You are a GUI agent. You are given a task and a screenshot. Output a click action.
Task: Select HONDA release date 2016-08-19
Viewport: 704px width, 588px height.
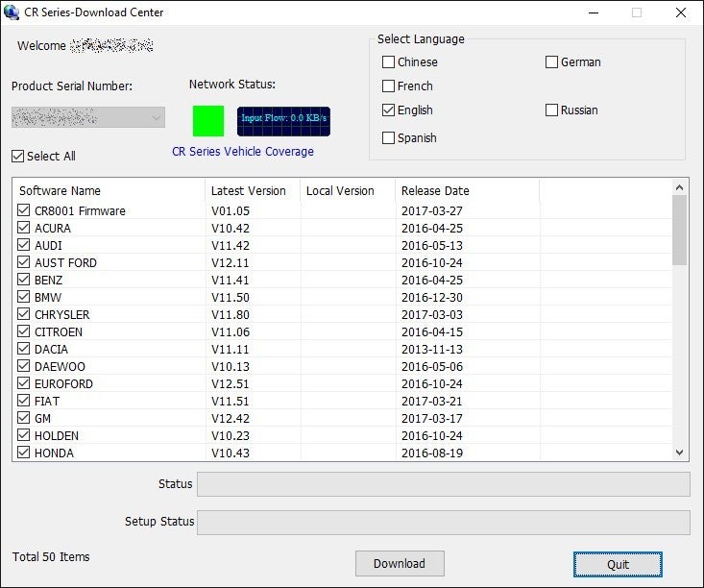pos(432,453)
